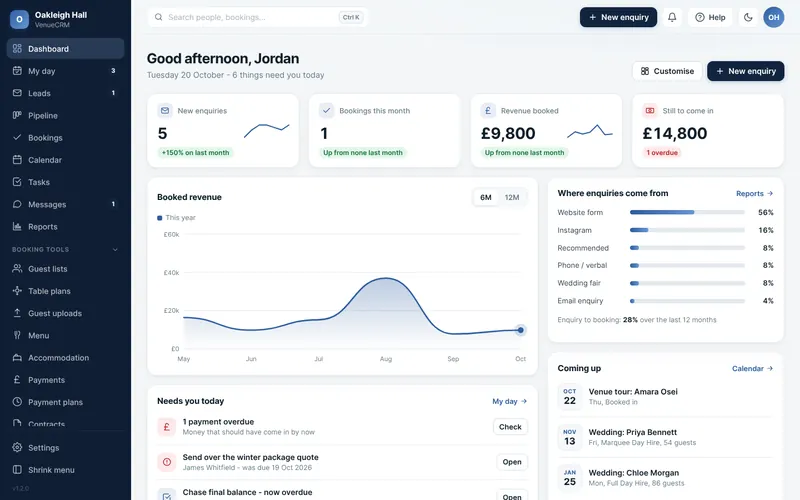The width and height of the screenshot is (800, 500).
Task: Click the Oct 22 date tile
Action: coord(570,396)
